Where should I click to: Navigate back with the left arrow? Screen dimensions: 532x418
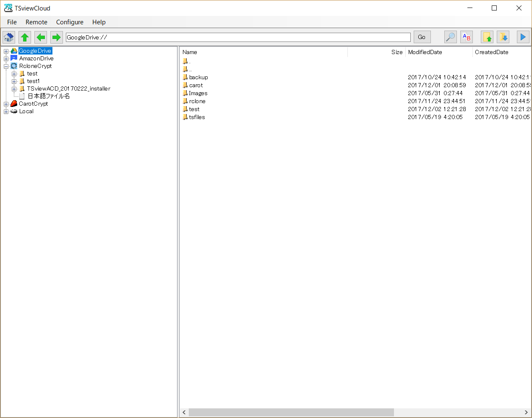click(41, 37)
